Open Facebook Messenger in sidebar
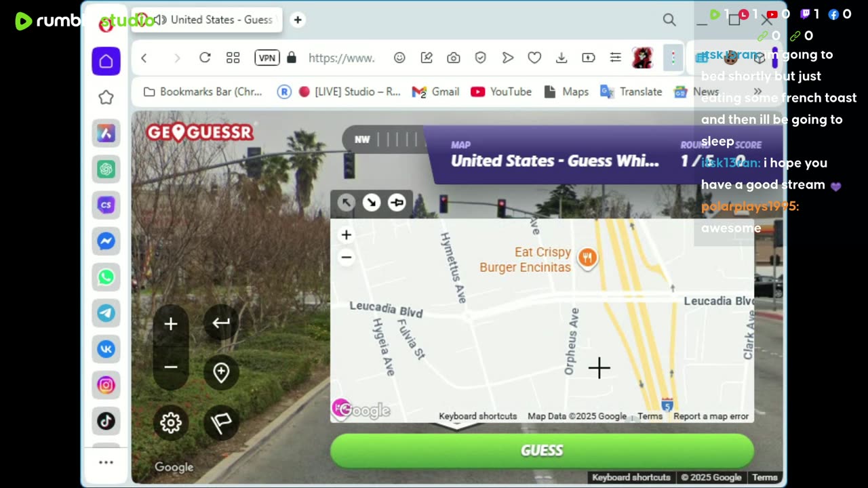This screenshot has height=488, width=868. pos(106,241)
